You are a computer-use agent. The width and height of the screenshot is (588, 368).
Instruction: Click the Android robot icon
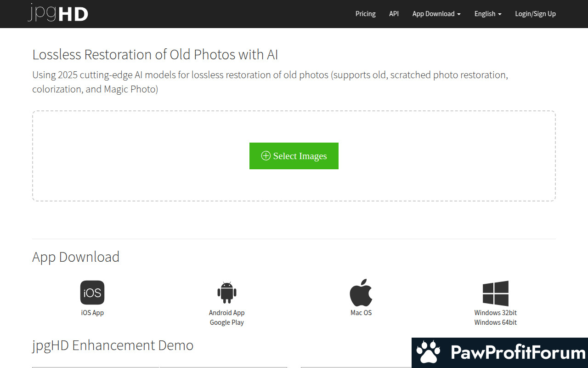[x=226, y=293]
